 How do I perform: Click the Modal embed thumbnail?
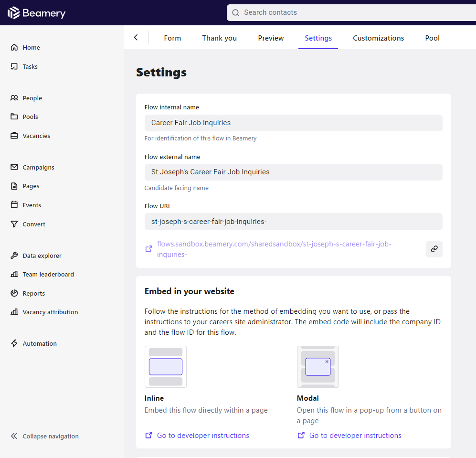pyautogui.click(x=318, y=367)
